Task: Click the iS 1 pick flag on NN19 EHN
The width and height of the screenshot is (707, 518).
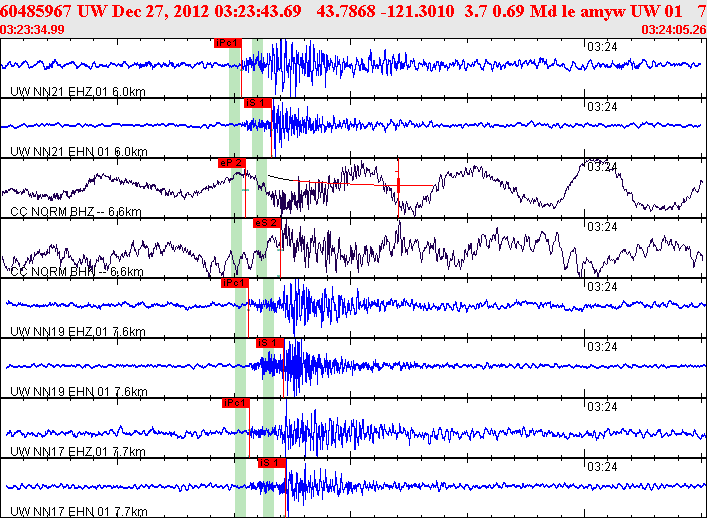Action: 270,343
